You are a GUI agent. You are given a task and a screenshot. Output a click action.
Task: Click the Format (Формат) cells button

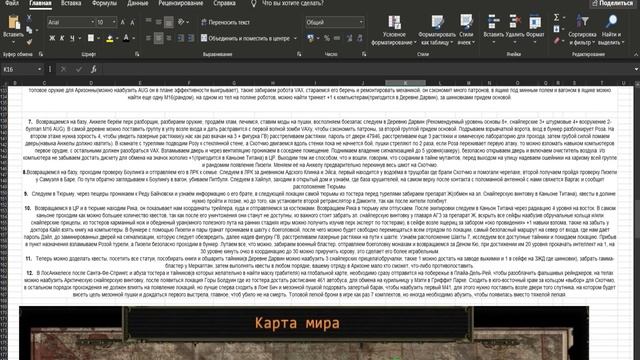click(x=535, y=29)
